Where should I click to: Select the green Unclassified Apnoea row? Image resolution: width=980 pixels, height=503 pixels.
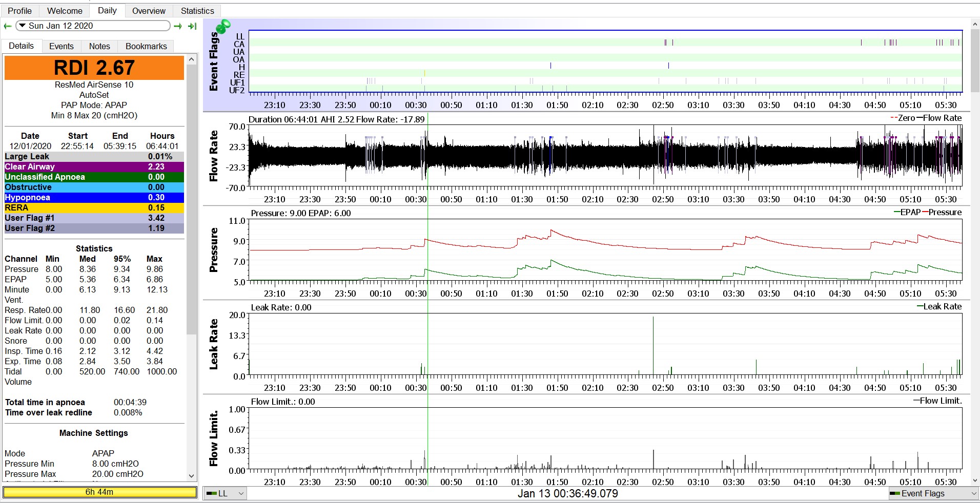point(94,177)
